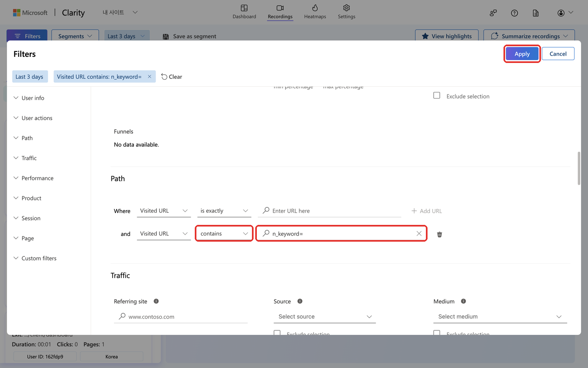
Task: Open the 'contains' match type dropdown
Action: click(224, 234)
